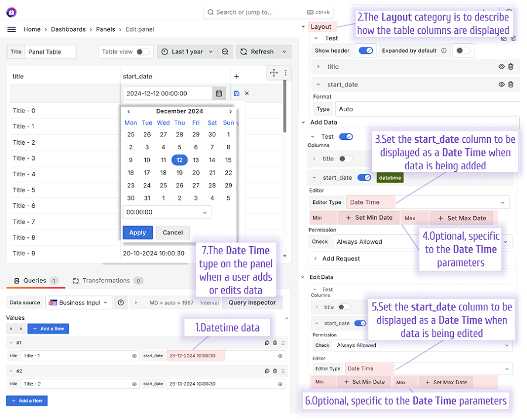
Task: Toggle the Table view switch
Action: tap(143, 52)
